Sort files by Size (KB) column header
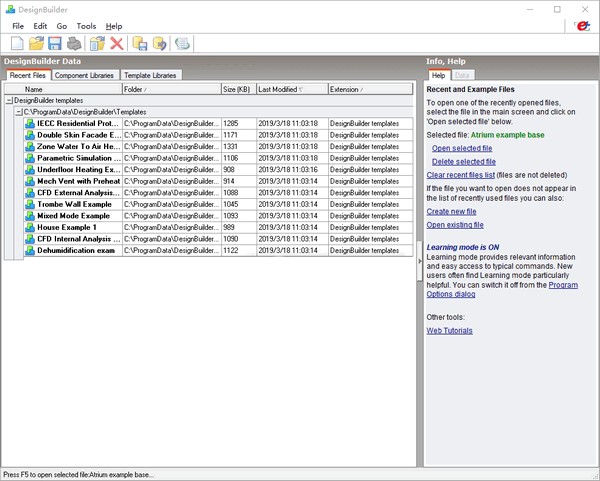 pyautogui.click(x=238, y=89)
